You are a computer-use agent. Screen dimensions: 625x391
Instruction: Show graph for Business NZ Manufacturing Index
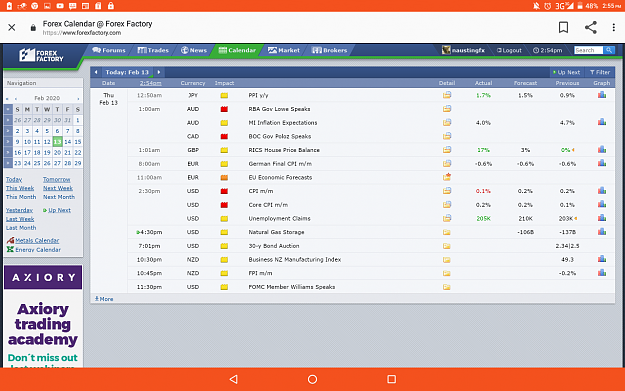[601, 259]
